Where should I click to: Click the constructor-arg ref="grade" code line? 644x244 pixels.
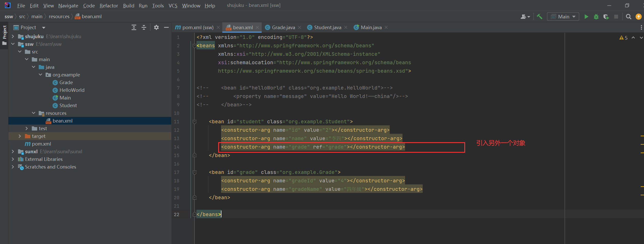tap(313, 147)
